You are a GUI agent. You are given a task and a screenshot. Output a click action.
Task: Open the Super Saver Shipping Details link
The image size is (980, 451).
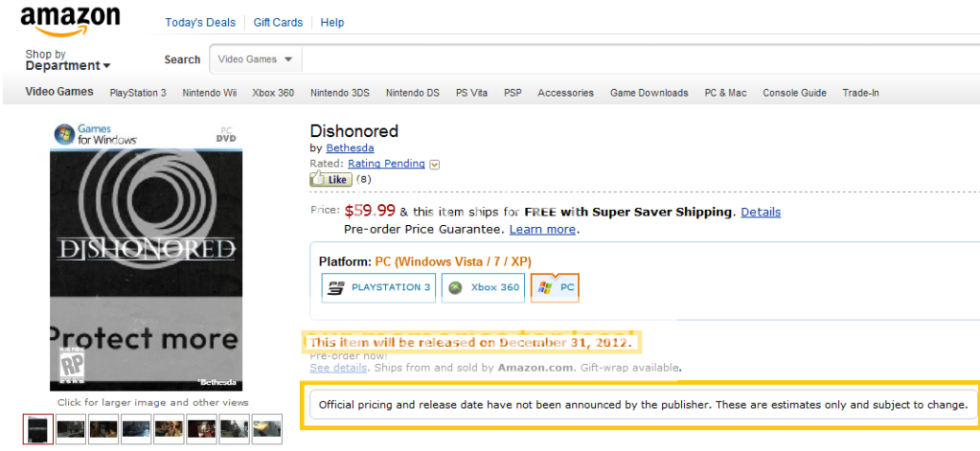pyautogui.click(x=761, y=212)
